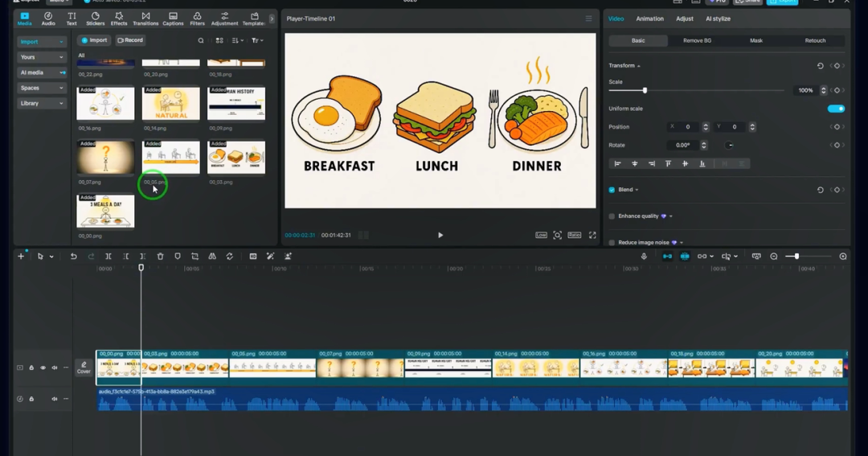The width and height of the screenshot is (868, 456).
Task: Open the Stickers panel
Action: [95, 18]
